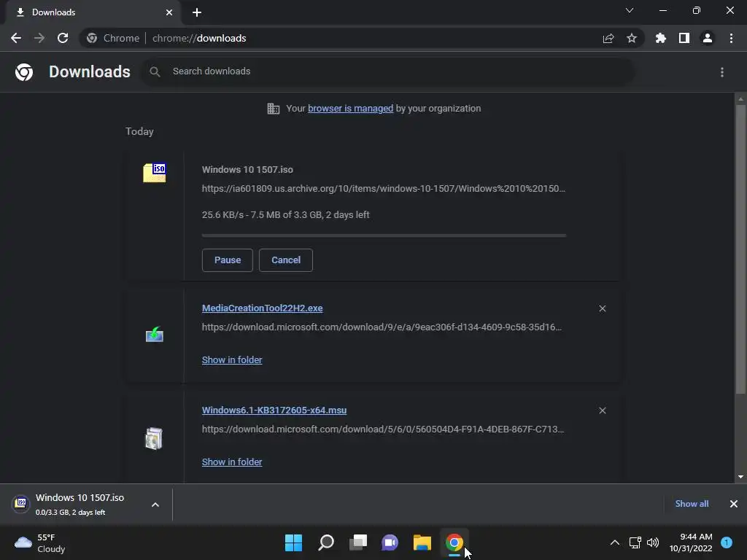Screen dimensions: 747x560
Task: Open a new tab
Action: [x=197, y=12]
